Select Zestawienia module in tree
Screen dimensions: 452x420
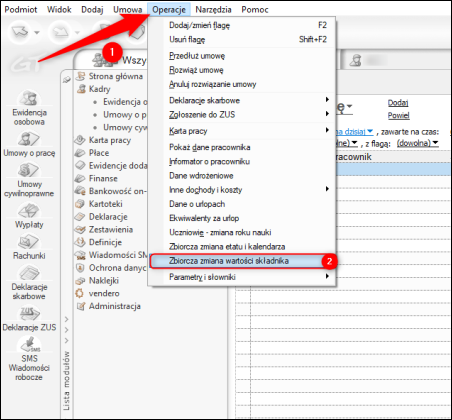pos(111,229)
